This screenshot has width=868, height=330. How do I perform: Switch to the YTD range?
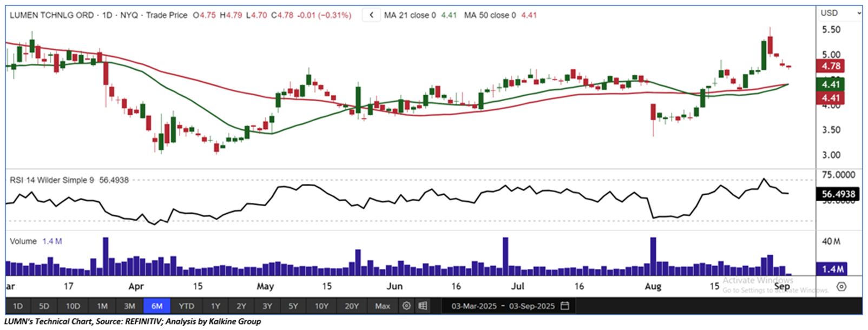[186, 306]
